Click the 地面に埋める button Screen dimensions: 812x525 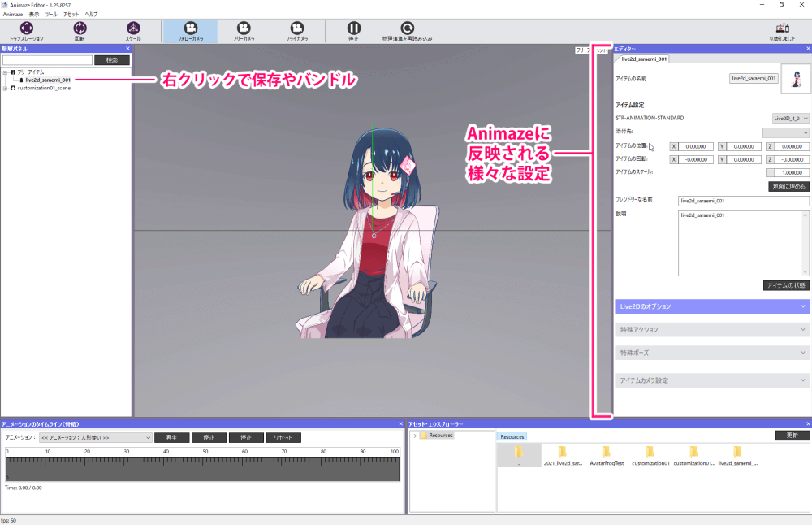[788, 187]
